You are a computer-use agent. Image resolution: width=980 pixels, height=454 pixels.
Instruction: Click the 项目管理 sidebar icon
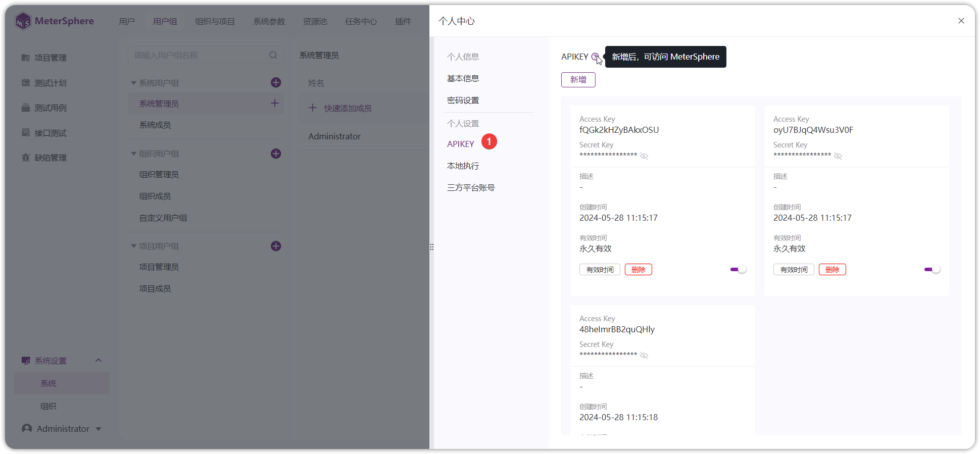26,58
